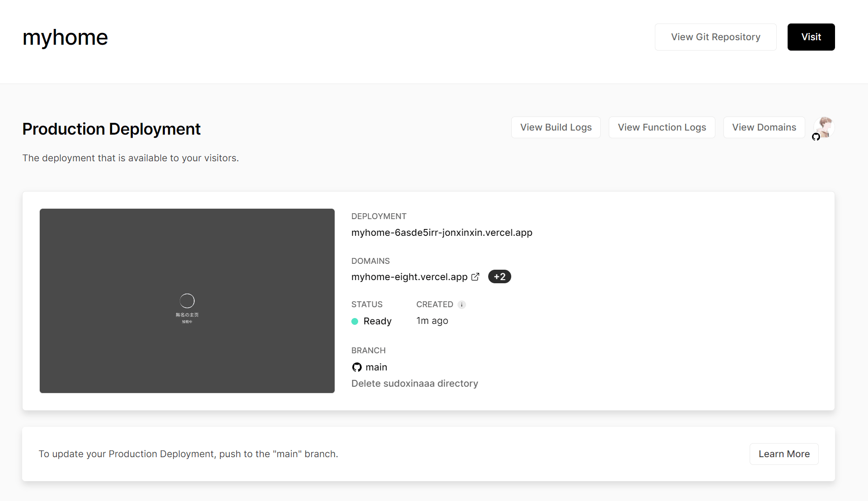Image resolution: width=868 pixels, height=501 pixels.
Task: Click the main branch link
Action: point(376,367)
